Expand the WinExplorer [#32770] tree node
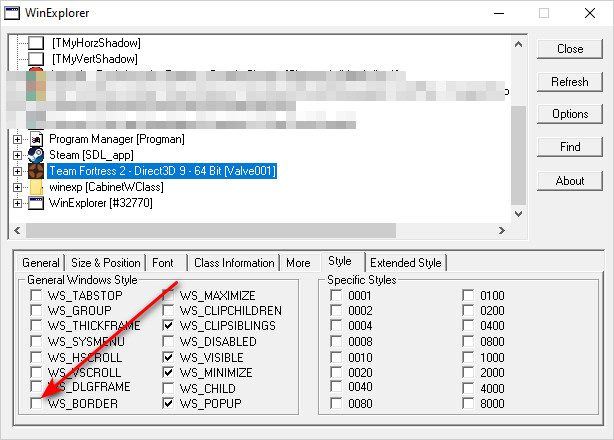Image resolution: width=614 pixels, height=440 pixels. coord(17,203)
